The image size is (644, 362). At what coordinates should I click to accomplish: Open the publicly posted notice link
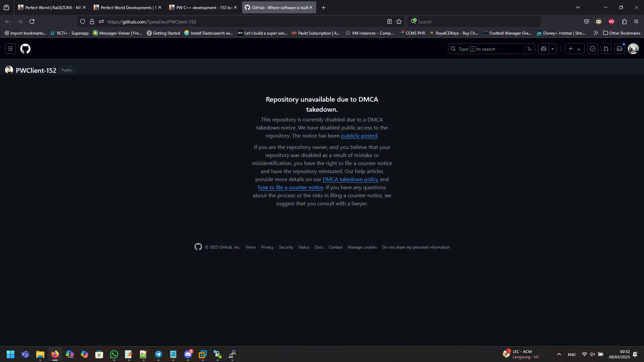pyautogui.click(x=359, y=136)
